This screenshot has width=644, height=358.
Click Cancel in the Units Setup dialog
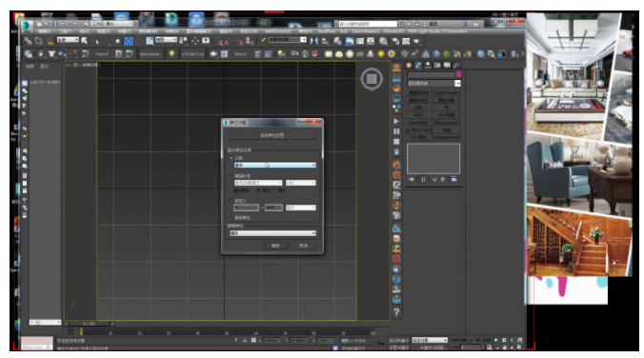[x=304, y=246]
